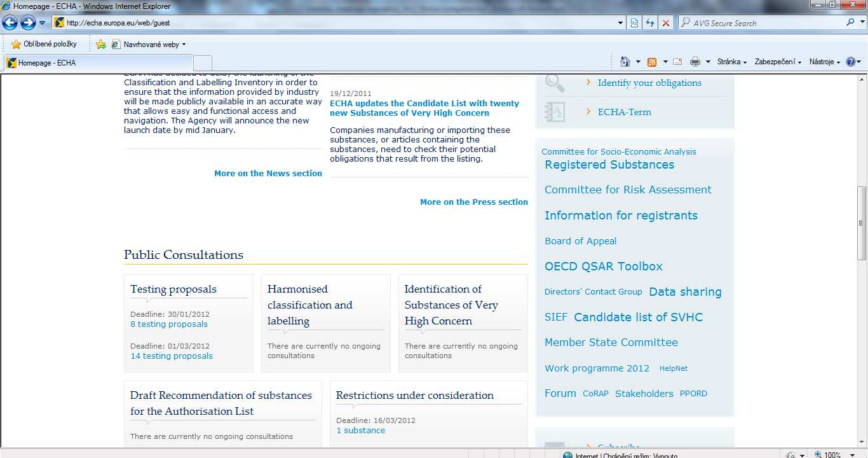Click the Read Mail envelope icon
Viewport: 868px width, 458px height.
(677, 62)
